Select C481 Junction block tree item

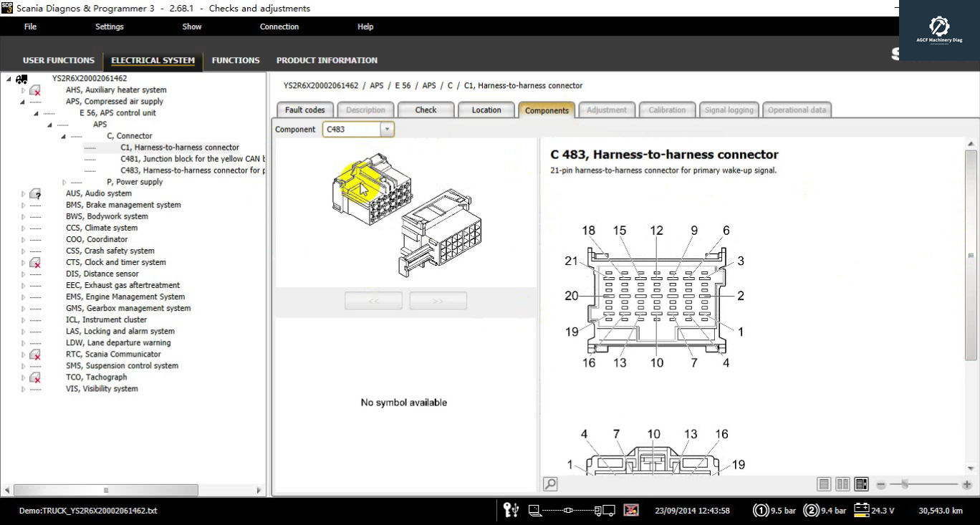(192, 159)
